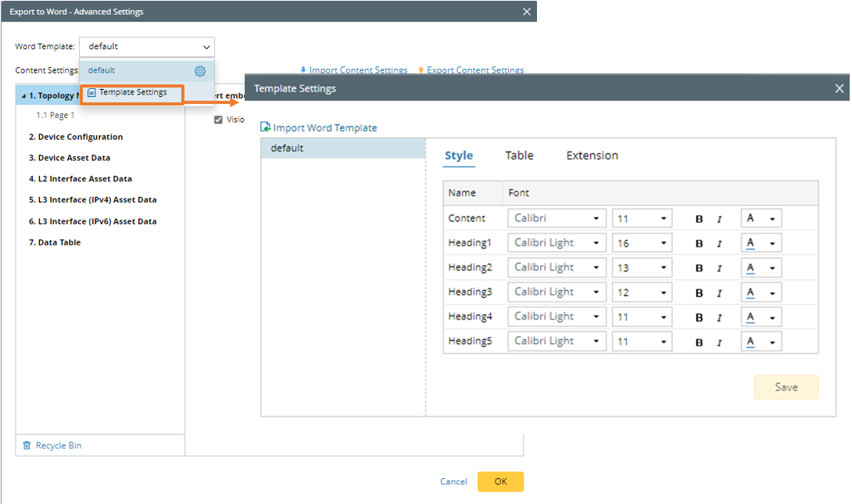This screenshot has width=852, height=504.
Task: Click the Import Word Template icon
Action: pos(266,127)
